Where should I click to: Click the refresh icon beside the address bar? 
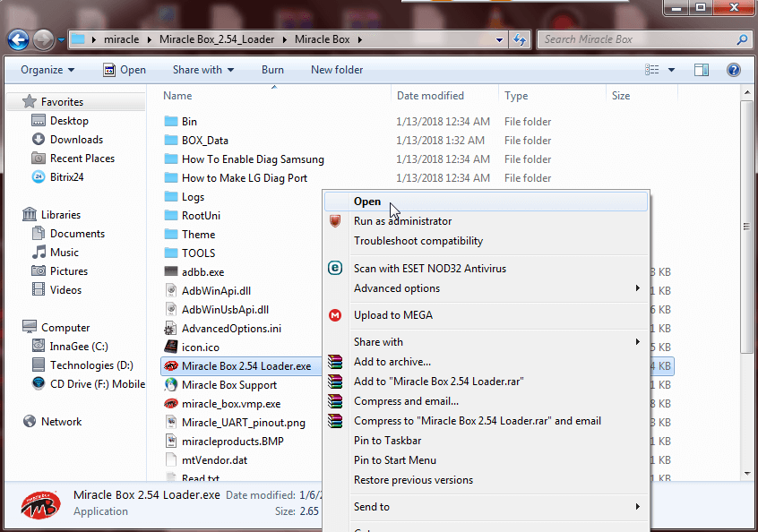518,39
